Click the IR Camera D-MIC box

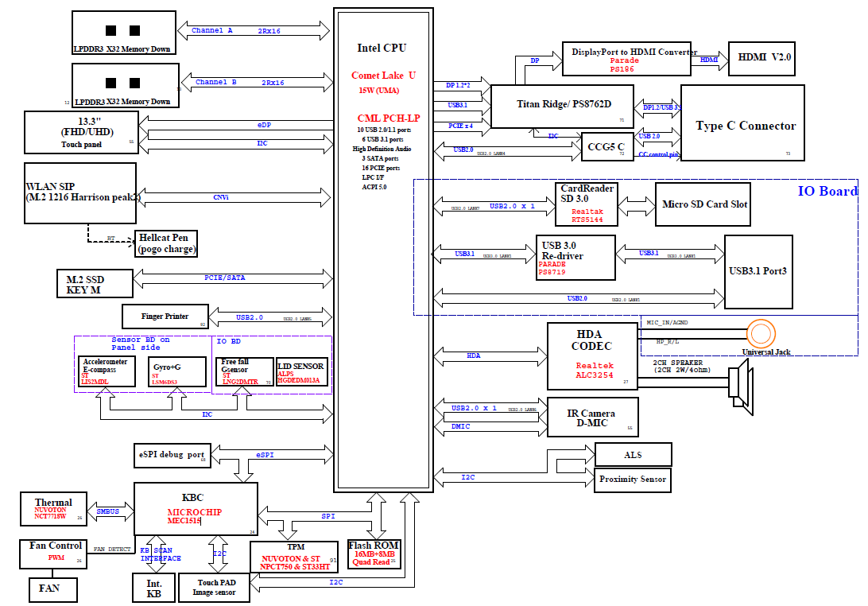click(593, 418)
